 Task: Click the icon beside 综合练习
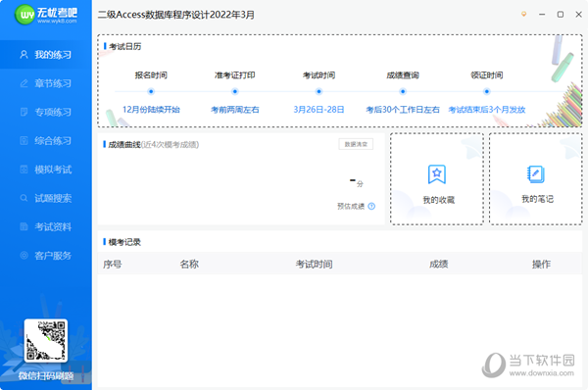point(24,141)
